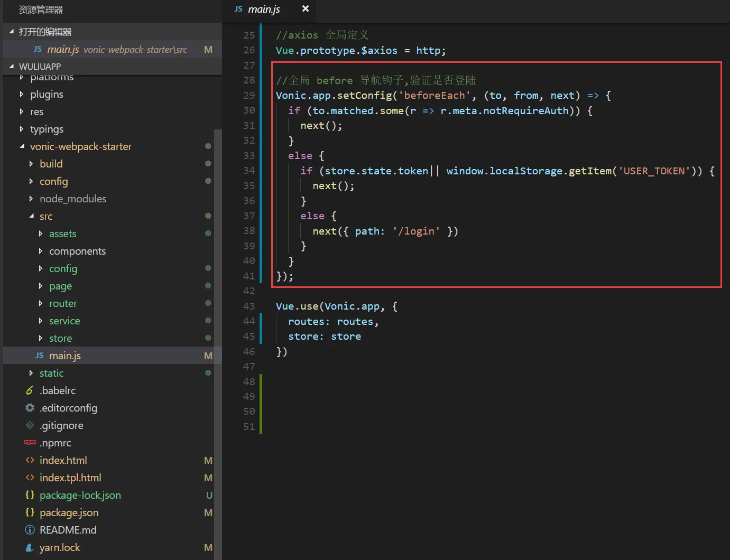730x560 pixels.
Task: Expand the store folder arrow
Action: point(41,338)
